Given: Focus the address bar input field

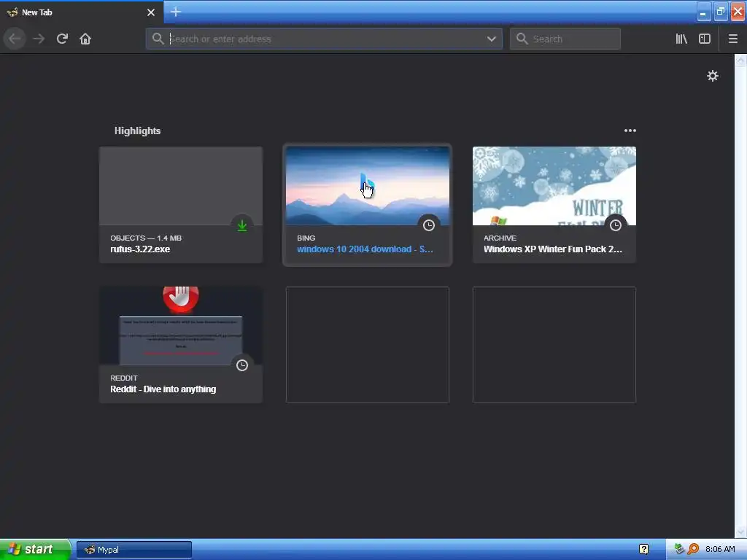Looking at the screenshot, I should click(324, 39).
